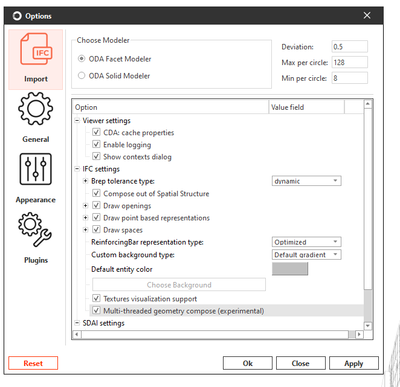Select the Default entity color row label

(122, 269)
